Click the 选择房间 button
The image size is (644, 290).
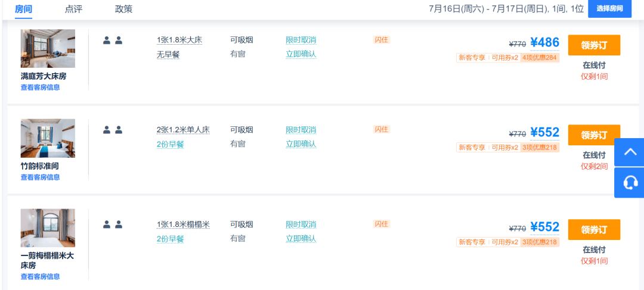(x=609, y=8)
